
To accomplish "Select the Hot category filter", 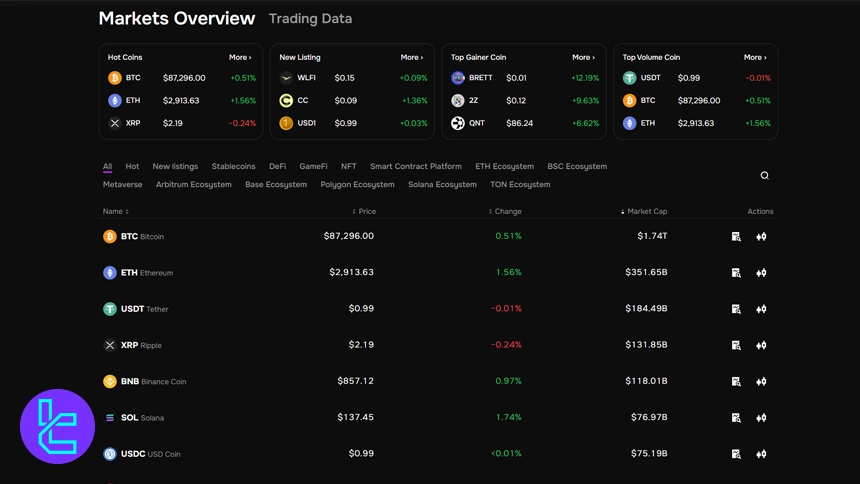I will point(132,166).
